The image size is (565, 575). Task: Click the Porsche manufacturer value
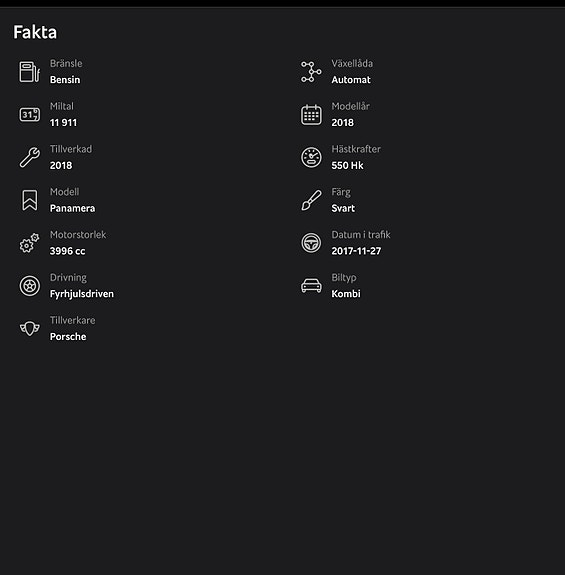[x=68, y=337]
